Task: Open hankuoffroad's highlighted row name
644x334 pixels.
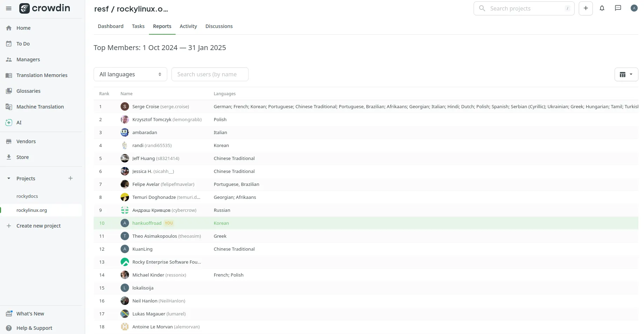Action: coord(147,223)
